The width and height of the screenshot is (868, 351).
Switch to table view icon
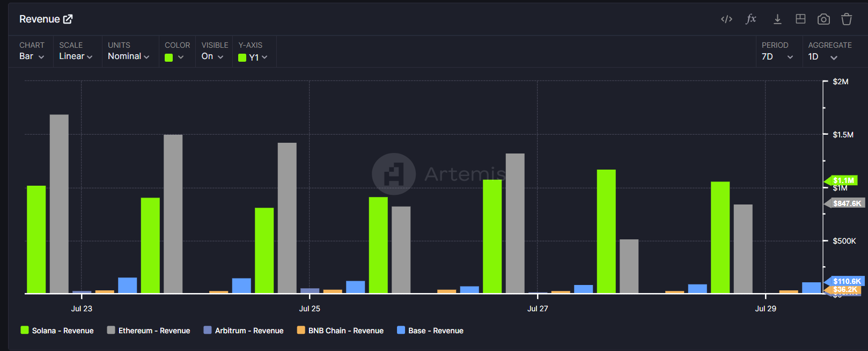800,19
